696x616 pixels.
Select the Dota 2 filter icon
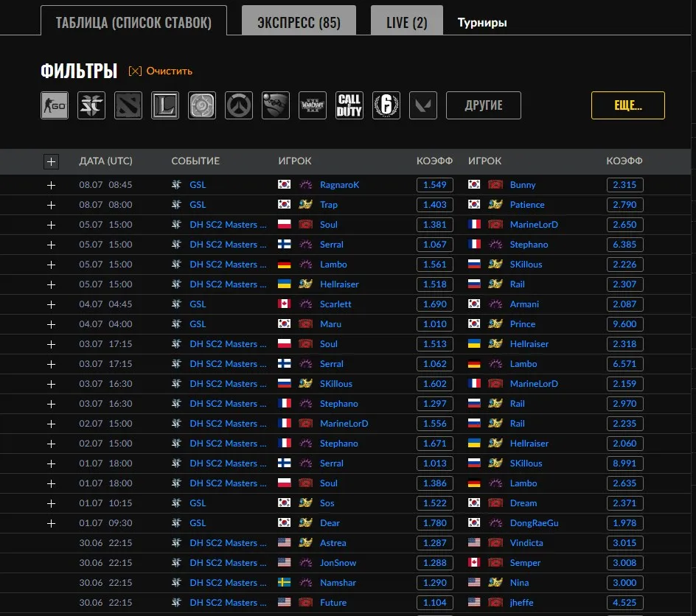(x=128, y=105)
